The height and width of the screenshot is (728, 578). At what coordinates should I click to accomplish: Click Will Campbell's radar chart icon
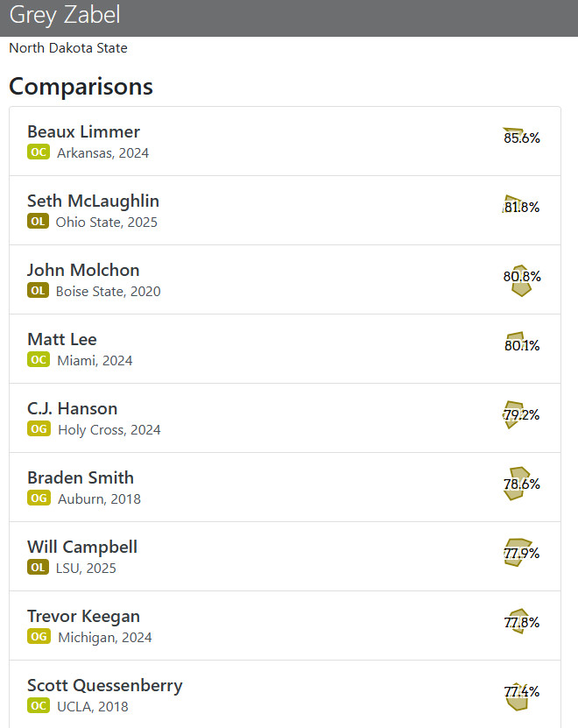point(518,552)
